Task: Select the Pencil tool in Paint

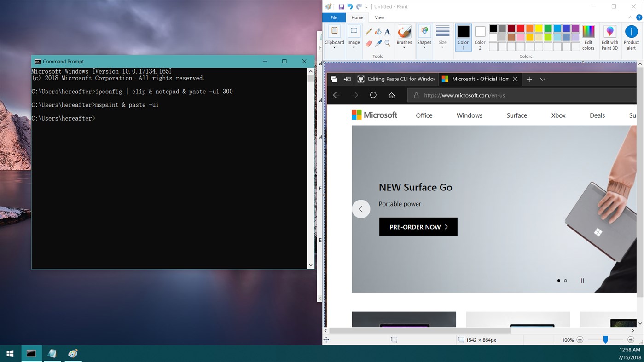Action: pos(368,31)
